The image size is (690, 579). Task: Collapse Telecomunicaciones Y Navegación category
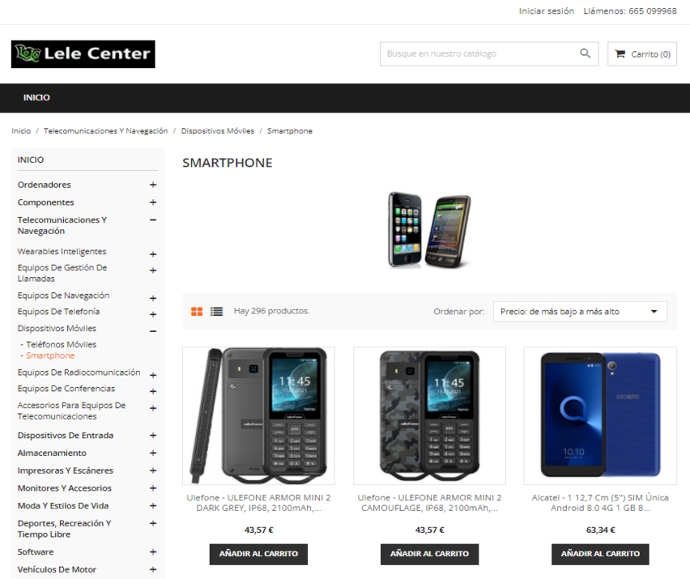(x=153, y=220)
